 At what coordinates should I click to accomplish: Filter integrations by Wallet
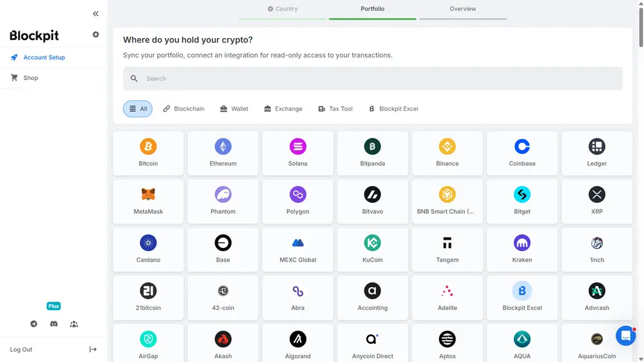coord(234,109)
